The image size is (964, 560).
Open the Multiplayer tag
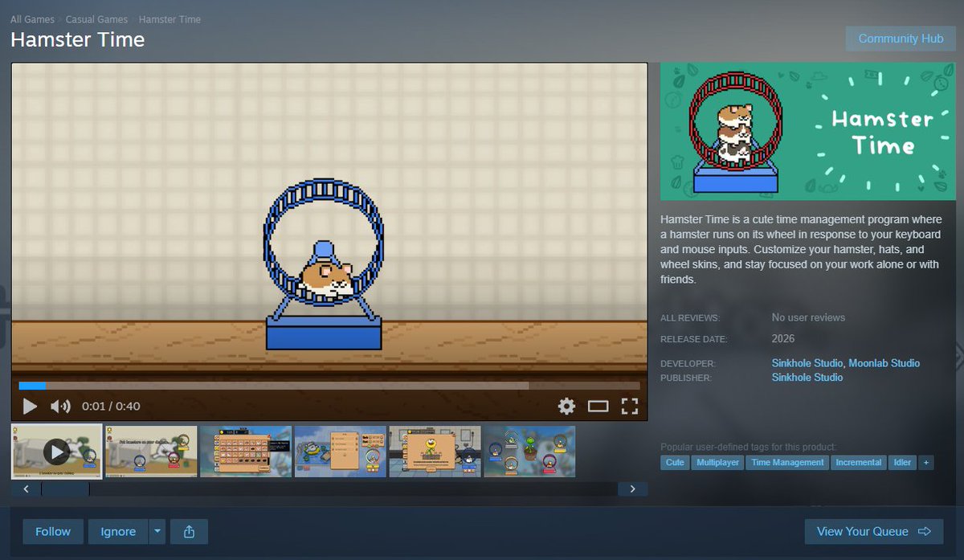click(717, 463)
